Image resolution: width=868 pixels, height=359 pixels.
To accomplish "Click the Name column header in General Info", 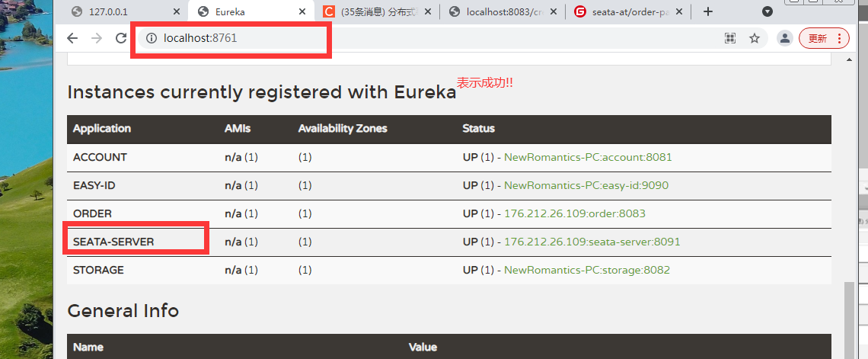I will coord(88,348).
